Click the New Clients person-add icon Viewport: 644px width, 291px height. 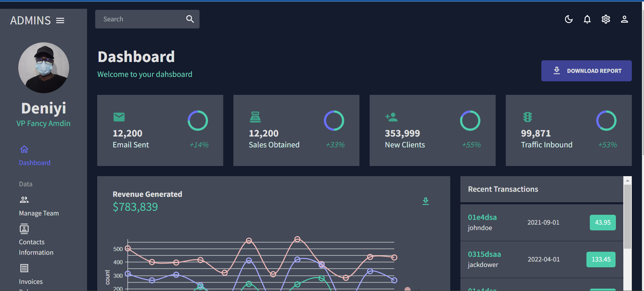tap(391, 117)
